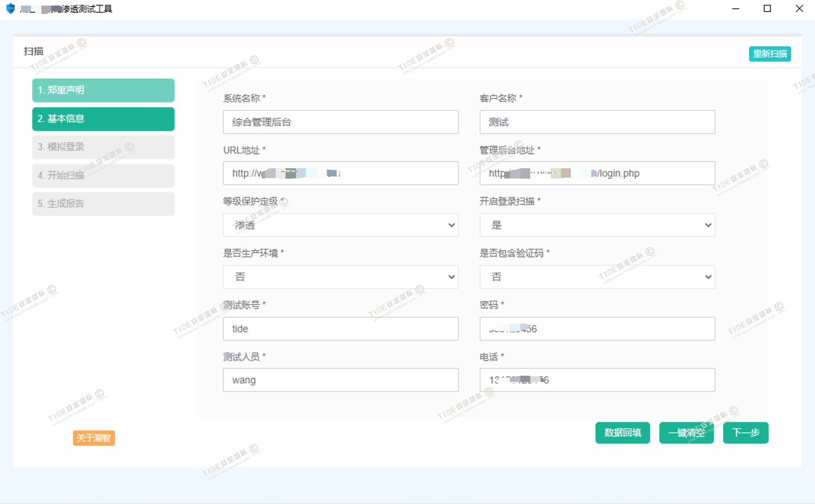Open the 是否包含验证码 dropdown
The height and width of the screenshot is (504, 815).
click(x=597, y=277)
